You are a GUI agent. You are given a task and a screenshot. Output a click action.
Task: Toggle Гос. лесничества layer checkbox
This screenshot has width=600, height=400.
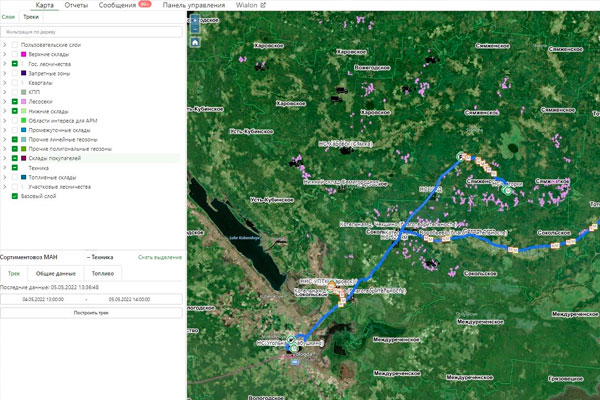coord(15,64)
